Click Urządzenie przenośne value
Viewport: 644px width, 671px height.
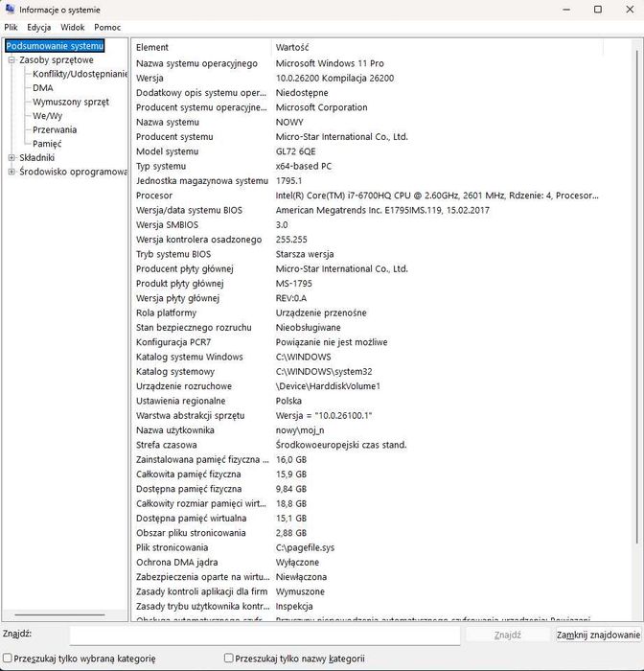[321, 312]
